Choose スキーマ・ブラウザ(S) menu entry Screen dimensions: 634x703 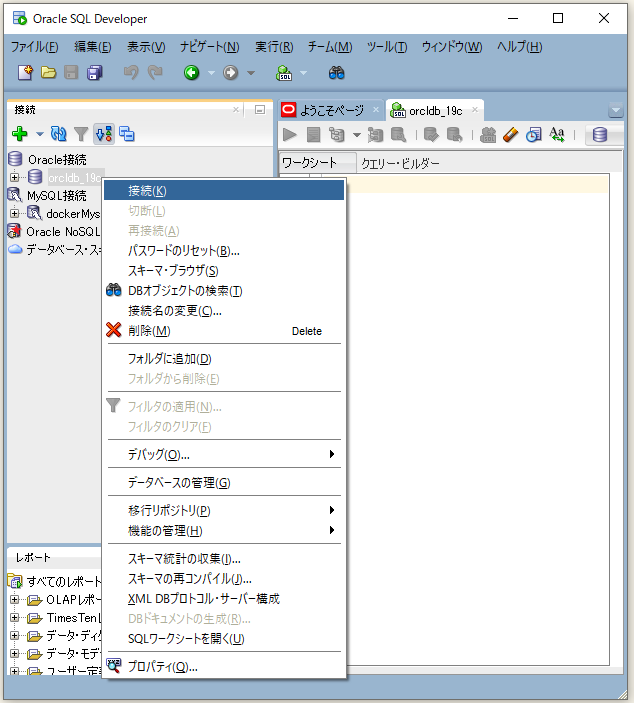click(224, 271)
